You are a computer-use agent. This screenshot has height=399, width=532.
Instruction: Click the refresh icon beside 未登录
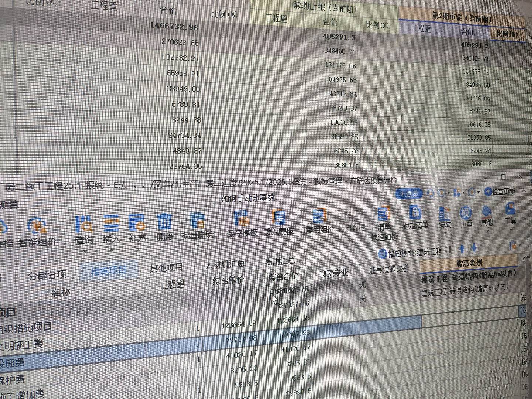tap(430, 193)
